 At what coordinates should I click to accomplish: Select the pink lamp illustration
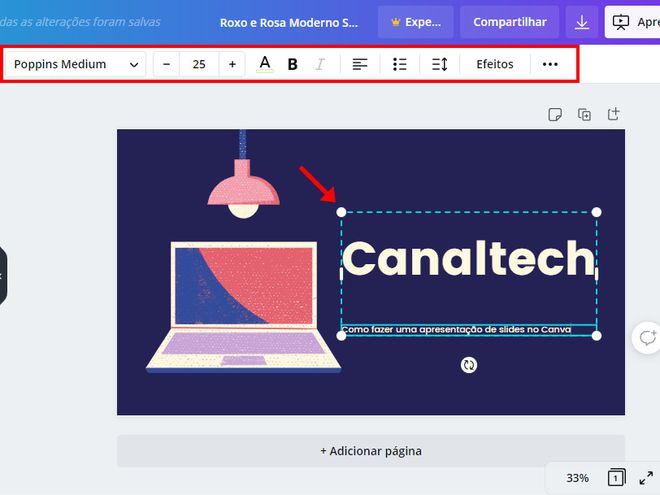click(x=243, y=175)
